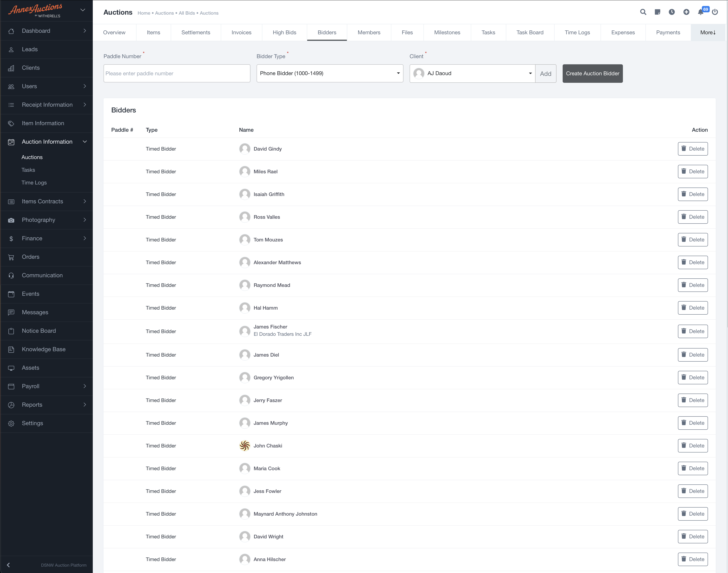Switch to the Settlements tab
The width and height of the screenshot is (728, 573).
coord(196,33)
